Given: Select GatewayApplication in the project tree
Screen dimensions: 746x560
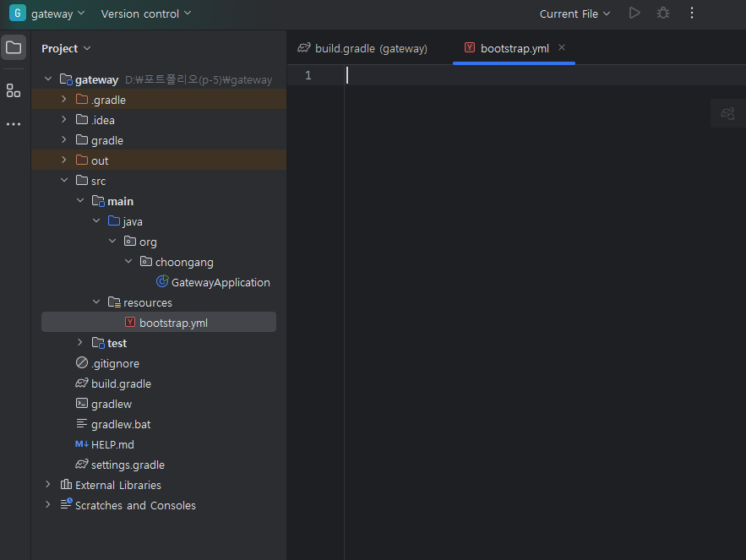Looking at the screenshot, I should point(220,281).
